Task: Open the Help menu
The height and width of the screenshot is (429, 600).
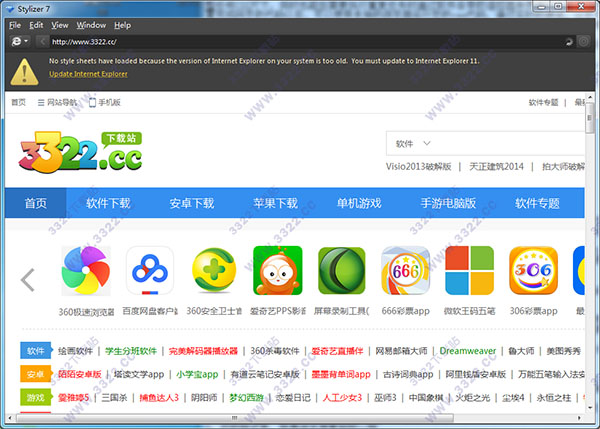Action: click(122, 25)
